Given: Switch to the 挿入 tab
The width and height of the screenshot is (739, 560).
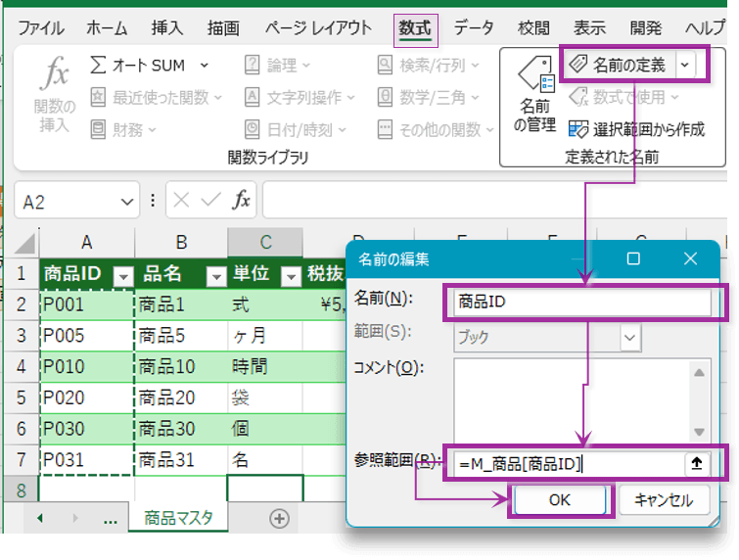Looking at the screenshot, I should point(167,28).
